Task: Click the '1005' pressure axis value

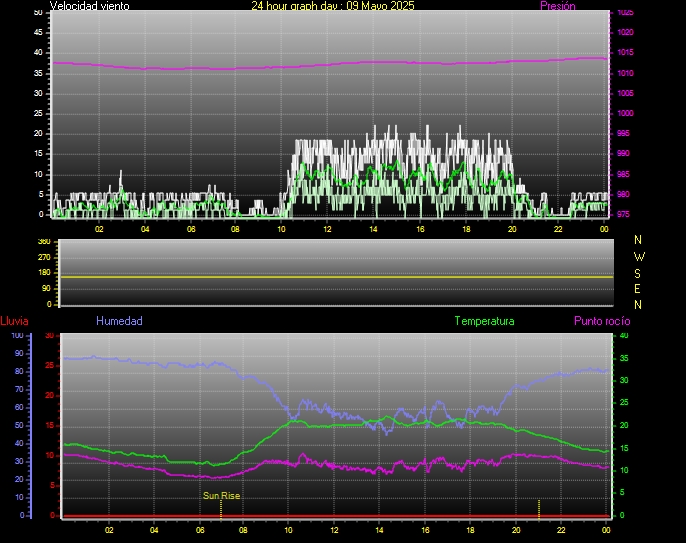Action: (x=625, y=93)
